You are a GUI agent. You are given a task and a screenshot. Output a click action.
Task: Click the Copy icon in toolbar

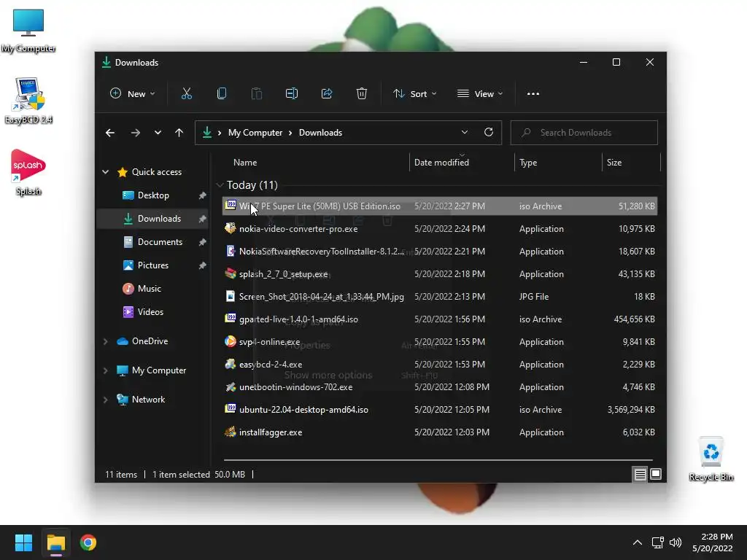(x=222, y=94)
